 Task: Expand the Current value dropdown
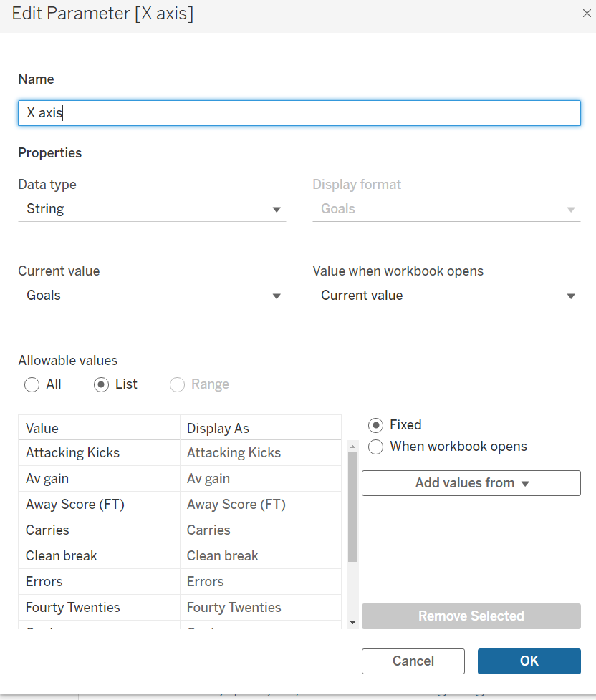coord(152,296)
